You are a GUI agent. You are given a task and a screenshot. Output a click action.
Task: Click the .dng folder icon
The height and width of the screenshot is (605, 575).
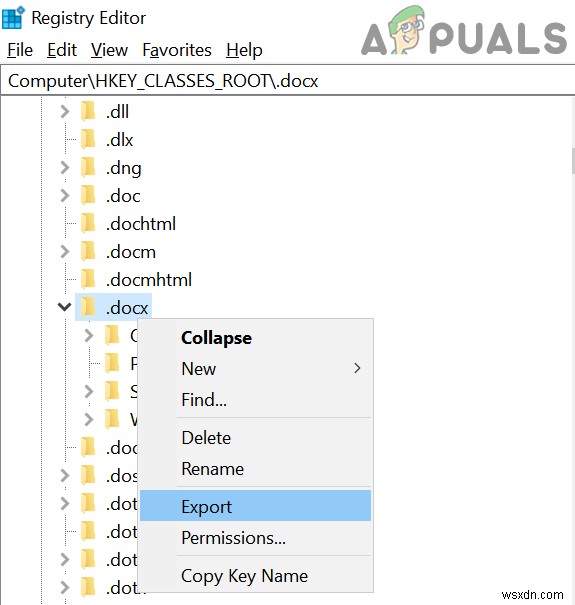(88, 167)
